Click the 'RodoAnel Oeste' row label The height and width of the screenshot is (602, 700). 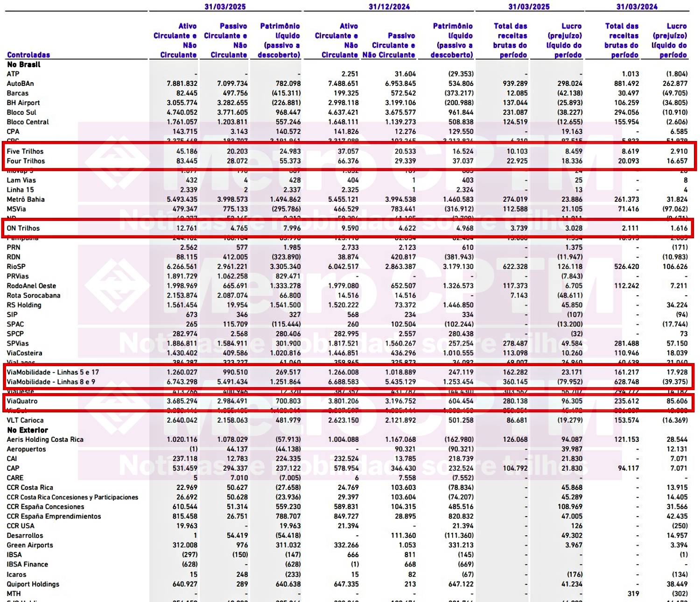(31, 285)
